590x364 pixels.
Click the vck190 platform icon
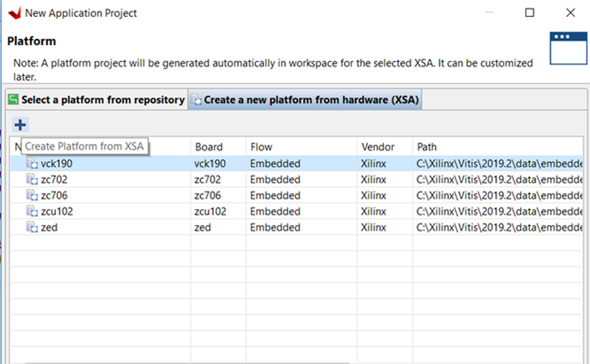point(32,164)
